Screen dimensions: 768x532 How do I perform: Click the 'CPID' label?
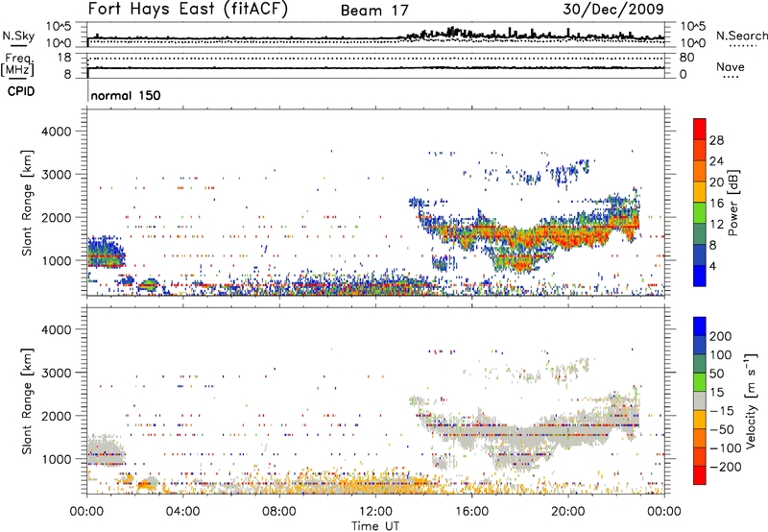(x=21, y=91)
